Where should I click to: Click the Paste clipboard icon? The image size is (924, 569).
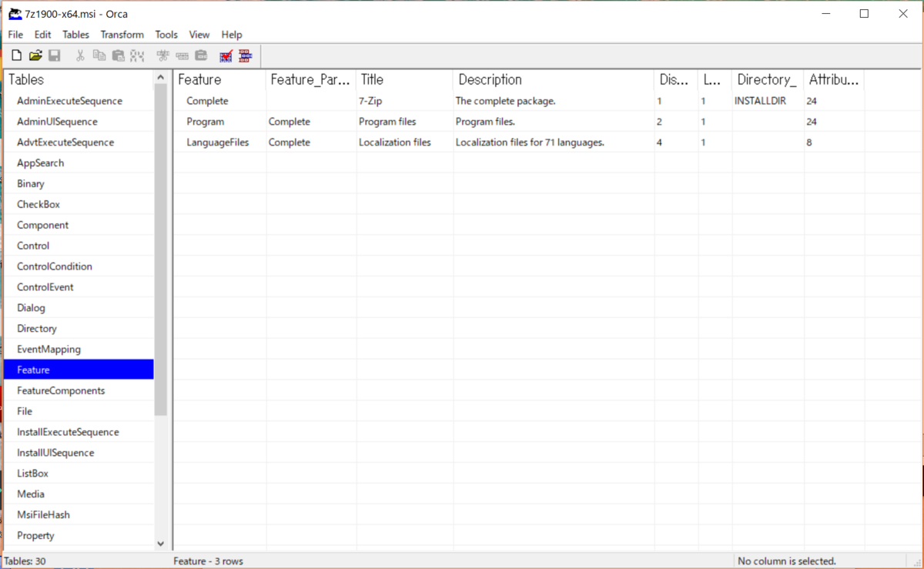tap(119, 55)
